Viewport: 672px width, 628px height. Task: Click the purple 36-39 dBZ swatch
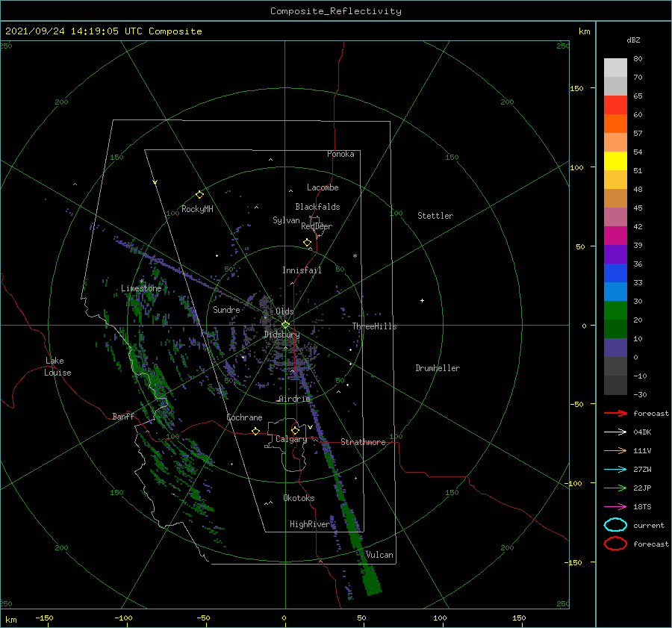coord(615,255)
